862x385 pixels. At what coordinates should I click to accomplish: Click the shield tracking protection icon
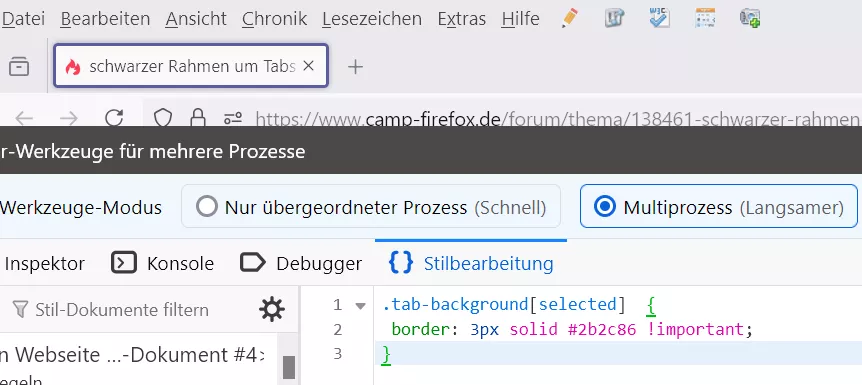point(163,118)
